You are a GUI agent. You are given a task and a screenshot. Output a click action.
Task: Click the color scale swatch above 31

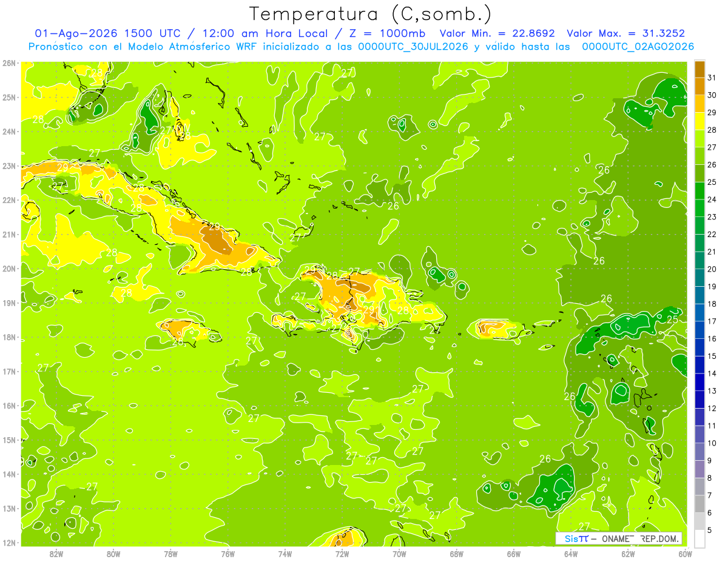(699, 69)
